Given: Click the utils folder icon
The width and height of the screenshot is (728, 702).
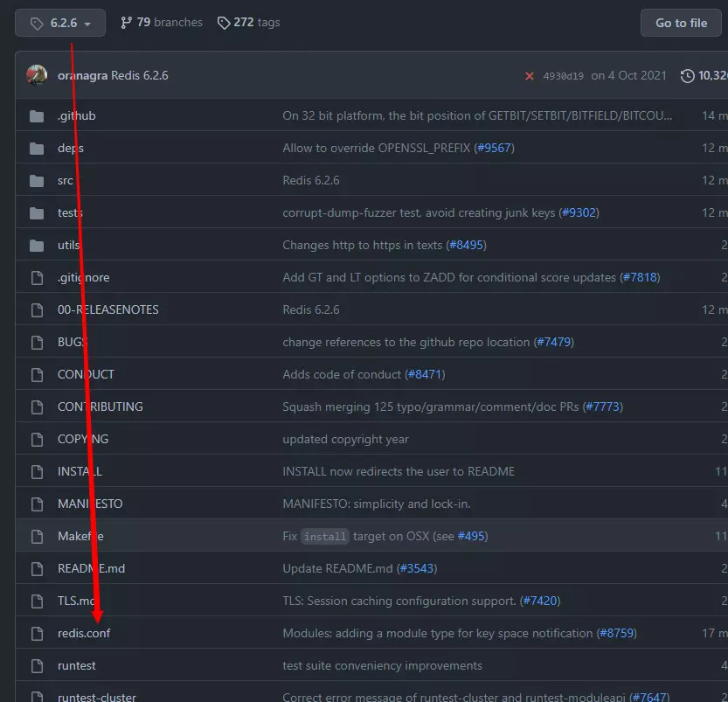Looking at the screenshot, I should [x=37, y=246].
